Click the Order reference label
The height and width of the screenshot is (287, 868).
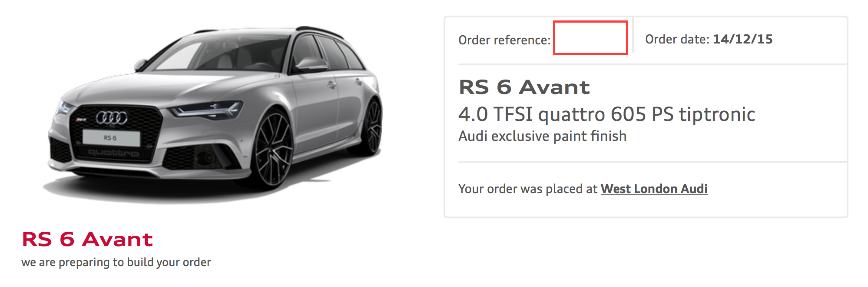coord(504,40)
